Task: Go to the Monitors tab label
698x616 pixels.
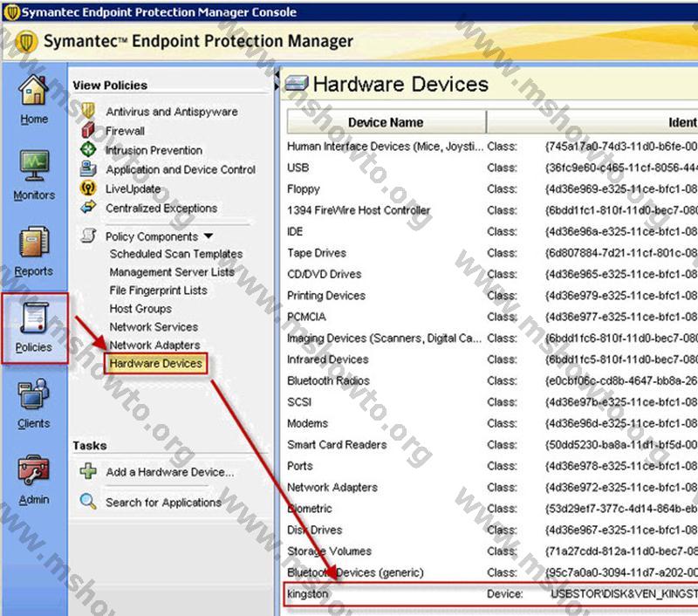Action: pos(34,195)
